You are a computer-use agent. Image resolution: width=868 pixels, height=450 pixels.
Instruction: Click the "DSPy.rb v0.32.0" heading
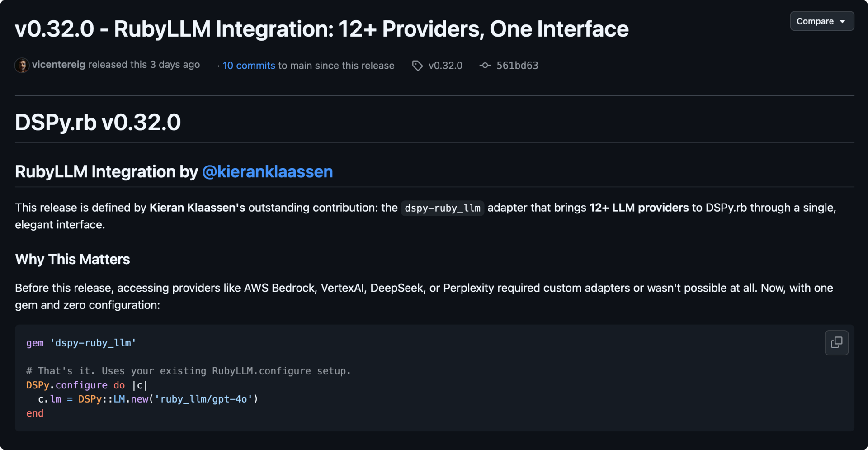pyautogui.click(x=98, y=122)
